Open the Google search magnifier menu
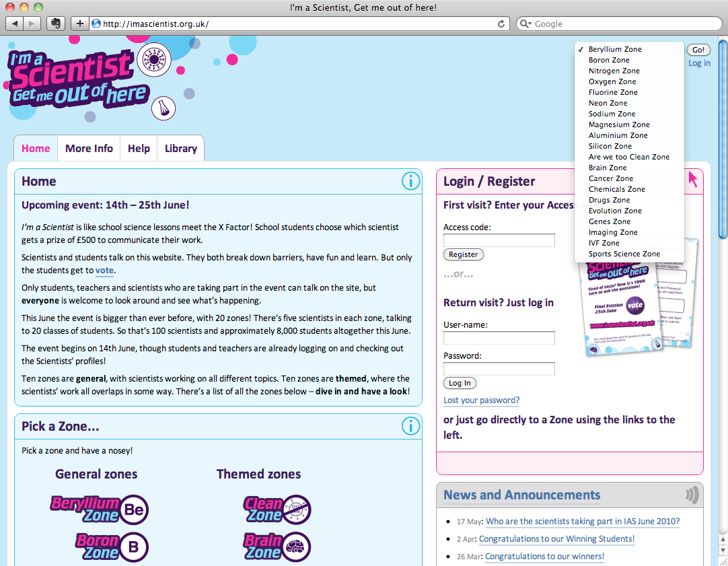Screen dimensions: 728x566 coord(525,24)
